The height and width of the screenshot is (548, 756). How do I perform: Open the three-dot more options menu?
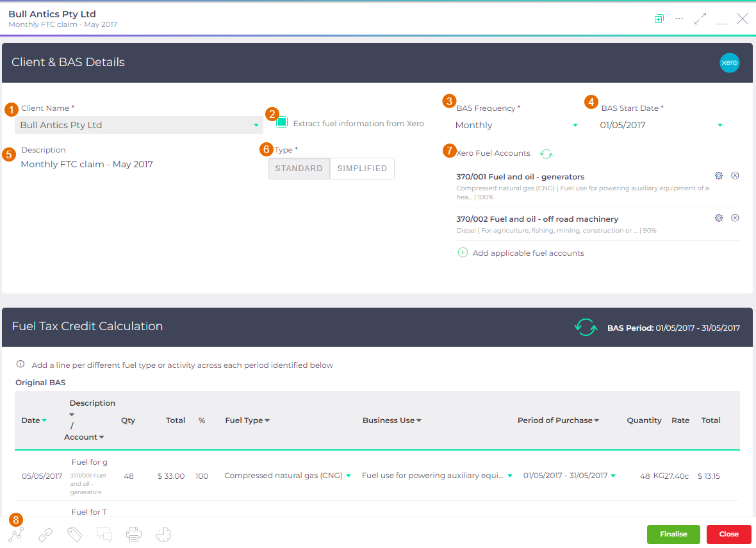click(679, 19)
